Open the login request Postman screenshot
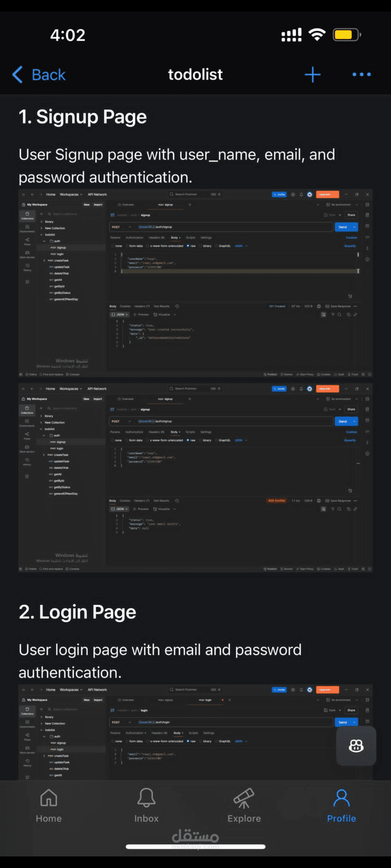The width and height of the screenshot is (391, 868). (195, 732)
